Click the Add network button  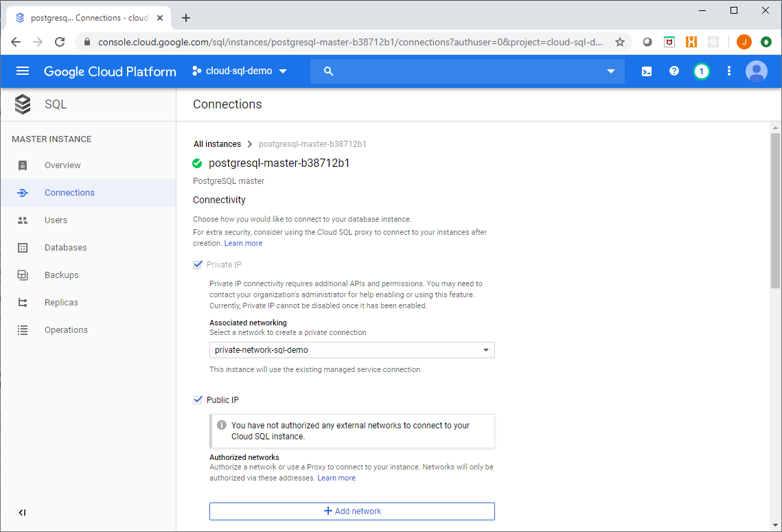tap(352, 511)
